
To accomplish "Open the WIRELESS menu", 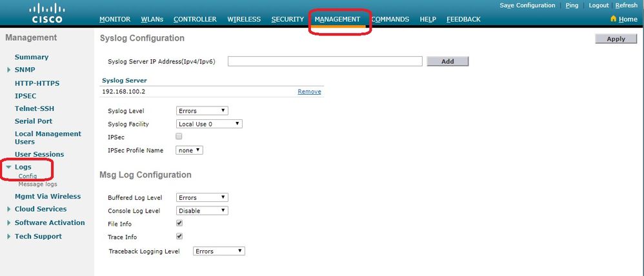I will pyautogui.click(x=244, y=19).
